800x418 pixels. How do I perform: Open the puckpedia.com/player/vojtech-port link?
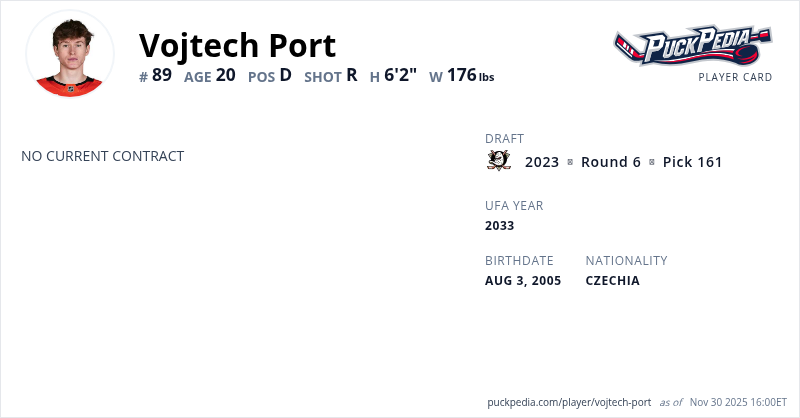tap(569, 402)
